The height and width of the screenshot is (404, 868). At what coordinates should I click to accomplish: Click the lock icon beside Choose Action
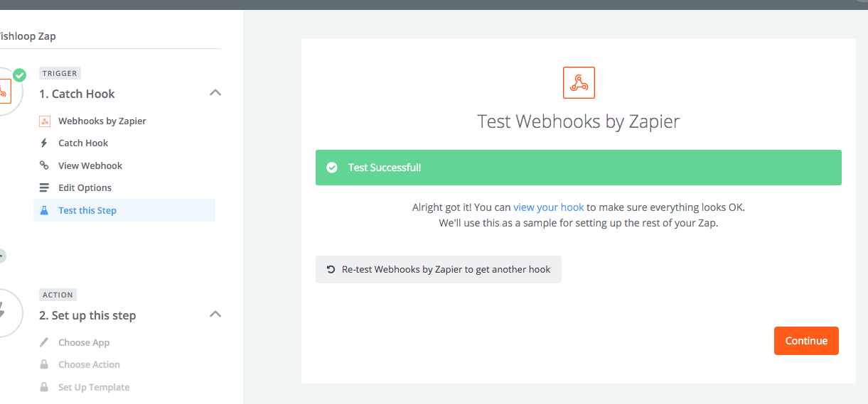pyautogui.click(x=44, y=365)
